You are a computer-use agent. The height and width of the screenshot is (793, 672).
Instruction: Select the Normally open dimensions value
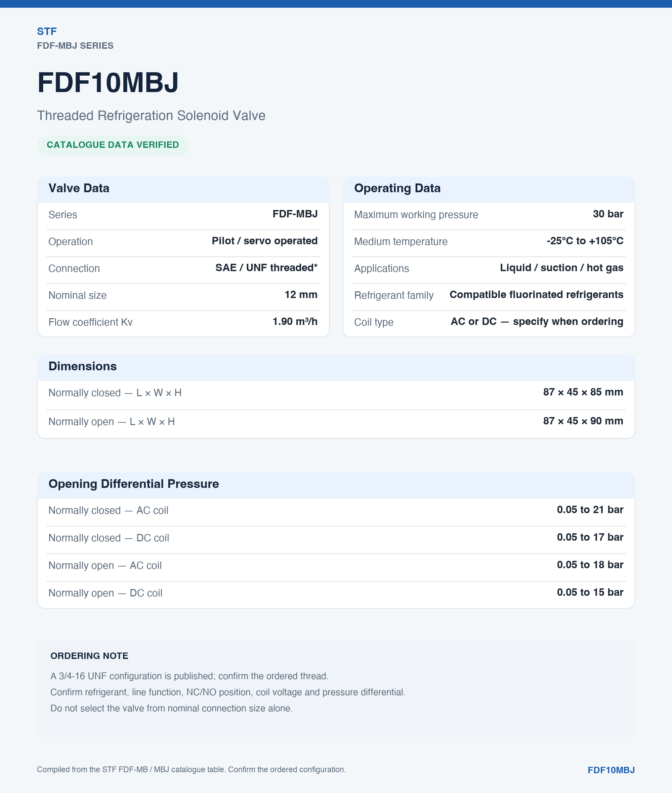(583, 421)
